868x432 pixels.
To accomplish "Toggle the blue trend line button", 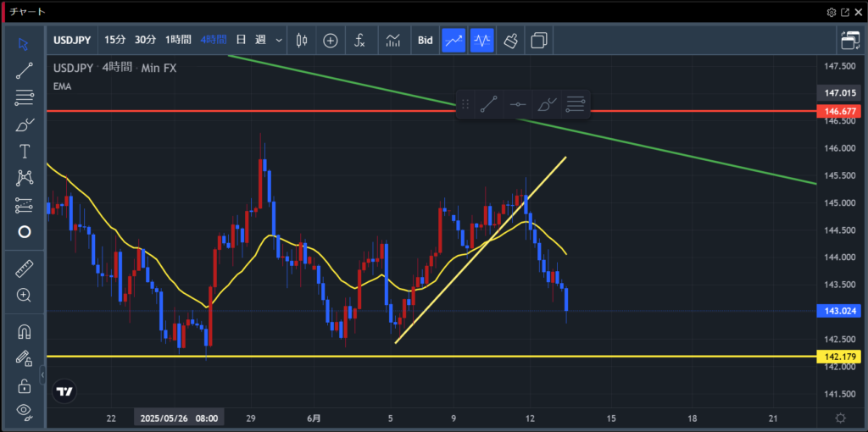I will coord(453,41).
